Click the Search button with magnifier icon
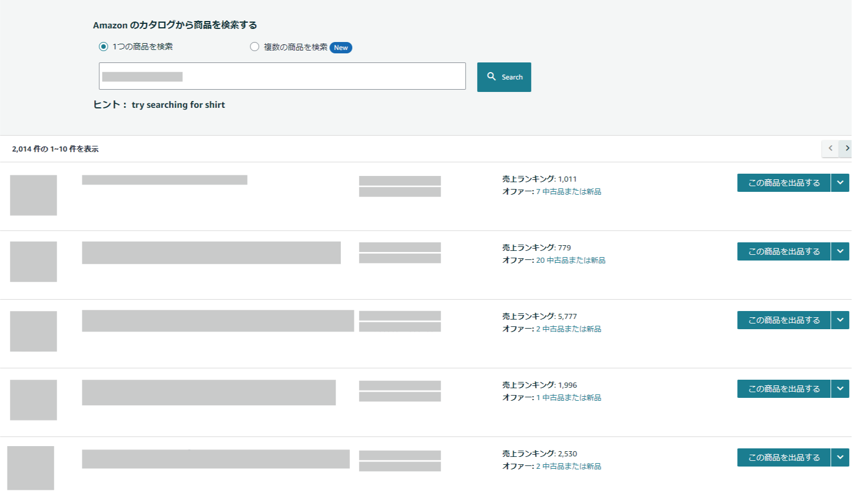 coord(504,77)
